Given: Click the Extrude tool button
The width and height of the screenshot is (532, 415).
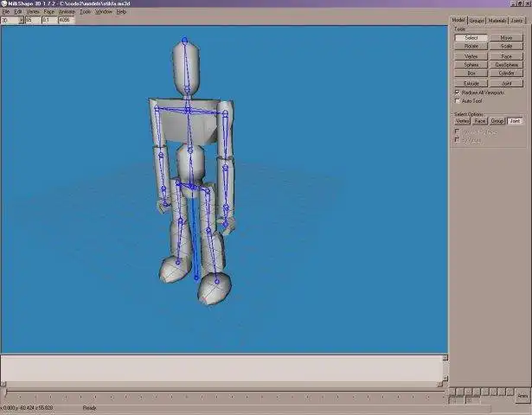Looking at the screenshot, I should [x=471, y=83].
